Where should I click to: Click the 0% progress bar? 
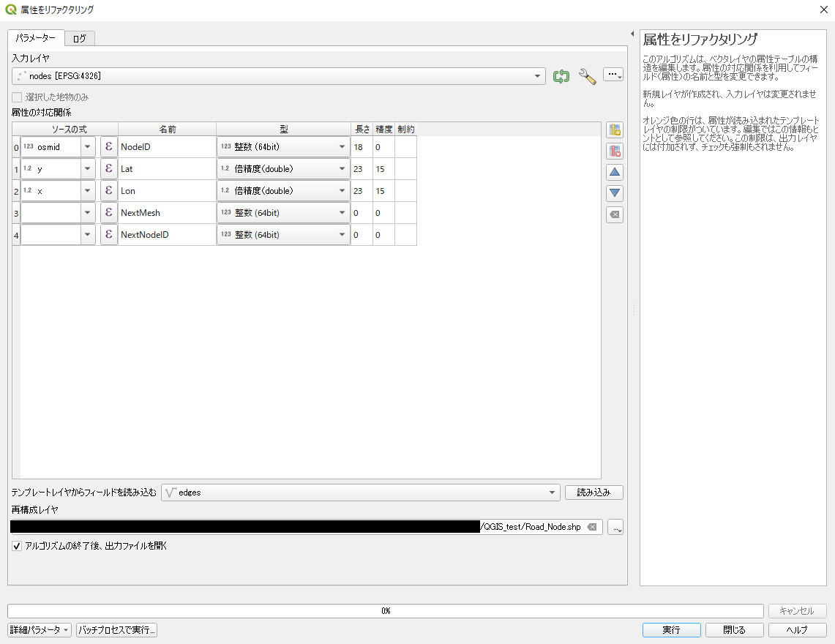click(x=386, y=611)
